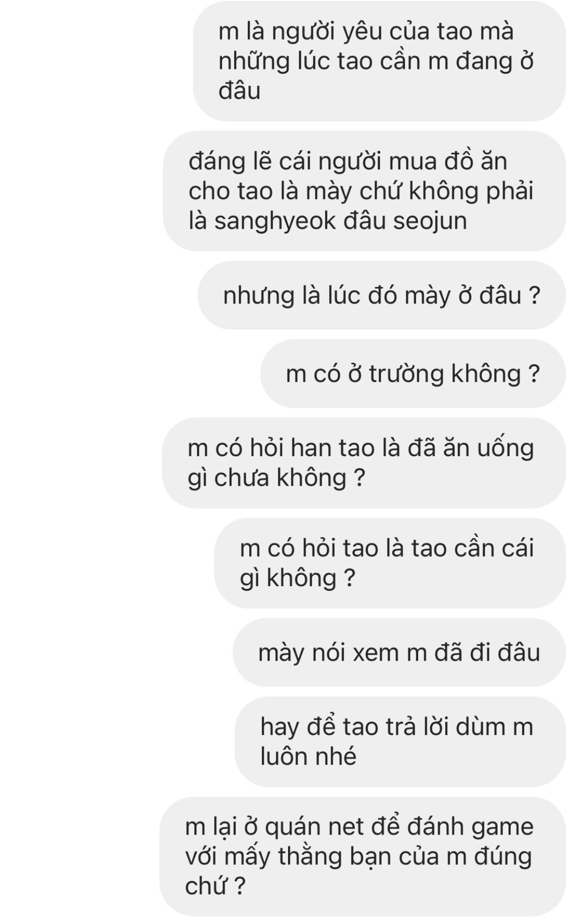Tap the "m có hỏi tao là tao cần" bubble
588x922 pixels.
click(x=390, y=563)
